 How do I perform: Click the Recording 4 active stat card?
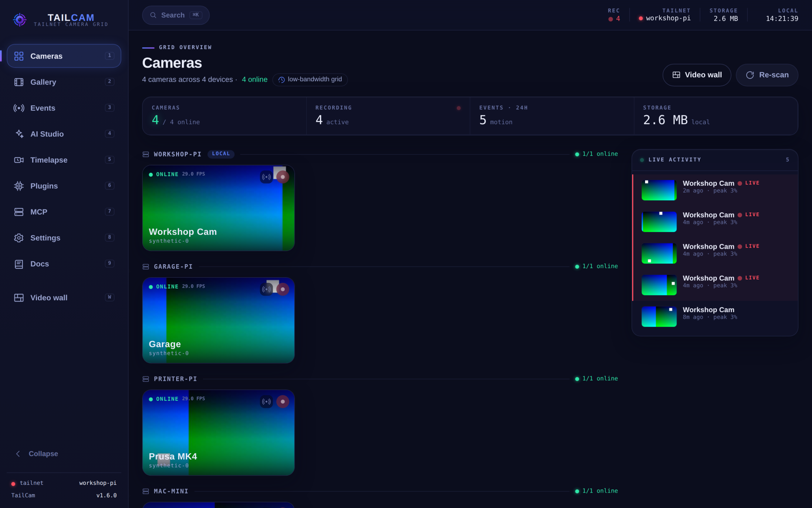click(x=388, y=116)
